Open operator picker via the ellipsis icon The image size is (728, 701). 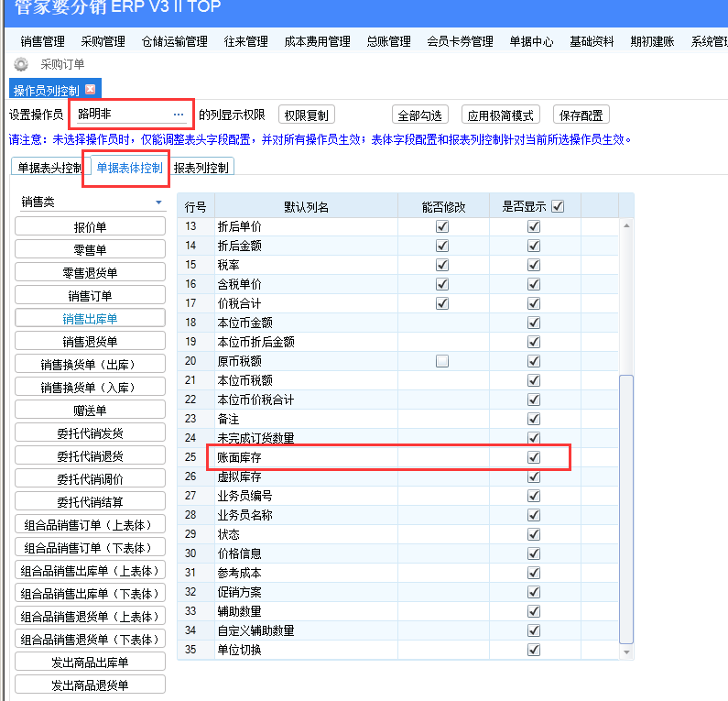point(179,115)
